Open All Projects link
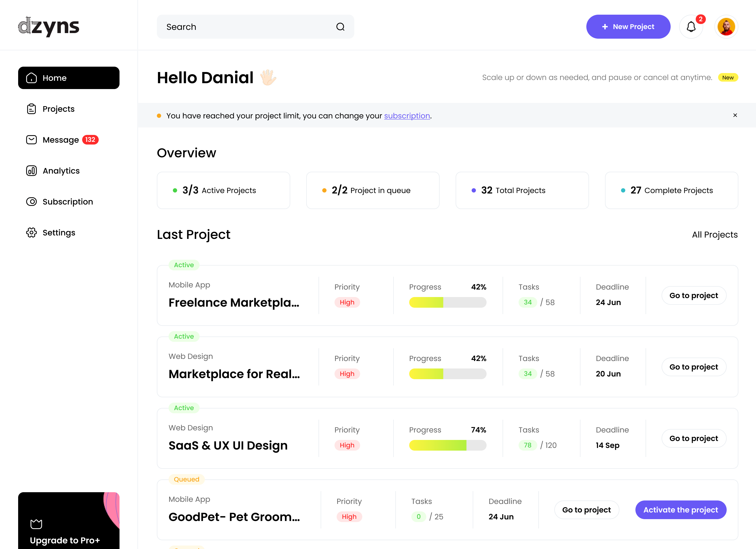Viewport: 756px width, 549px height. coord(715,235)
